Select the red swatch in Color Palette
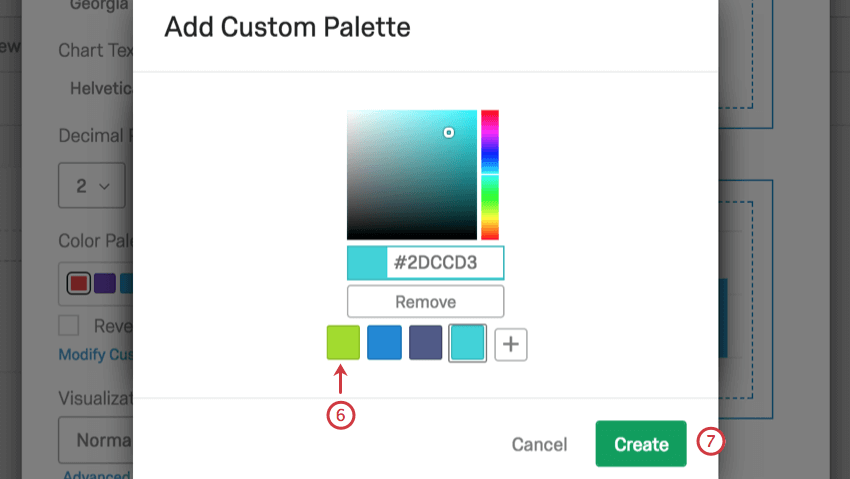 79,283
